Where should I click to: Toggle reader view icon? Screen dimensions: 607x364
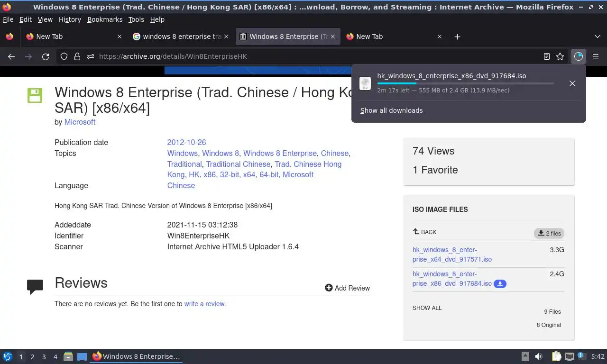coord(547,56)
